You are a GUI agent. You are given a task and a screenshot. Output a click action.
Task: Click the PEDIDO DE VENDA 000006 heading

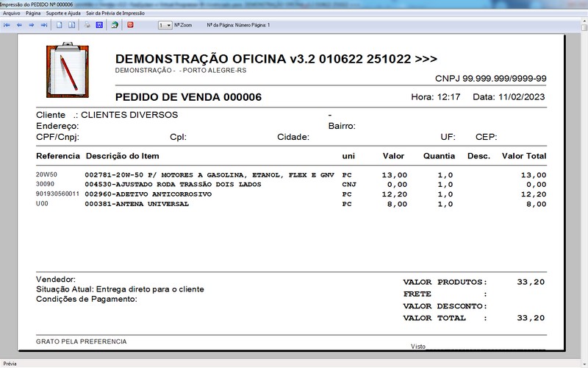pos(188,97)
